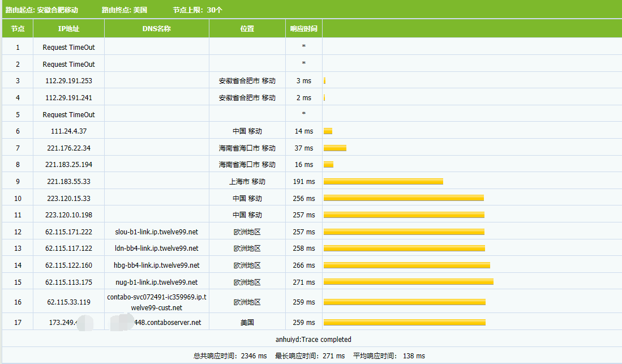
Task: Click the ldn-bb4-link.ip.twelve99.net DNS name
Action: 156,249
